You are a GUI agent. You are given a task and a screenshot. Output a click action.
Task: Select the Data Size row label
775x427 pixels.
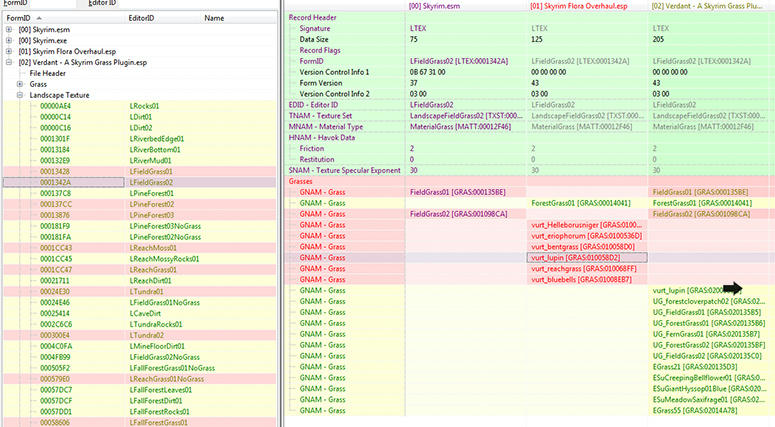(314, 39)
